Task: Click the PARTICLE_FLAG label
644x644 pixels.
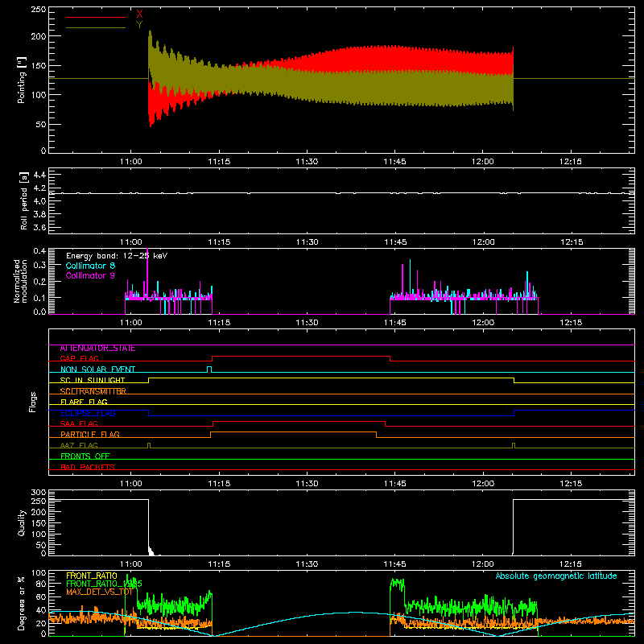Action: 90,435
